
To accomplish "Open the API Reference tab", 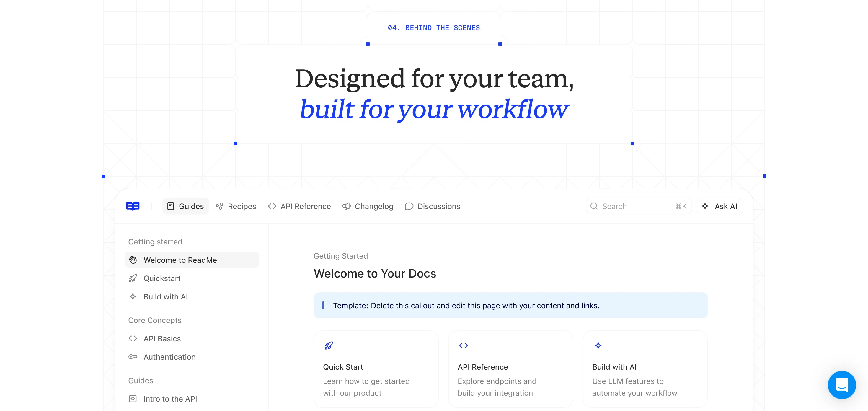I will [299, 206].
